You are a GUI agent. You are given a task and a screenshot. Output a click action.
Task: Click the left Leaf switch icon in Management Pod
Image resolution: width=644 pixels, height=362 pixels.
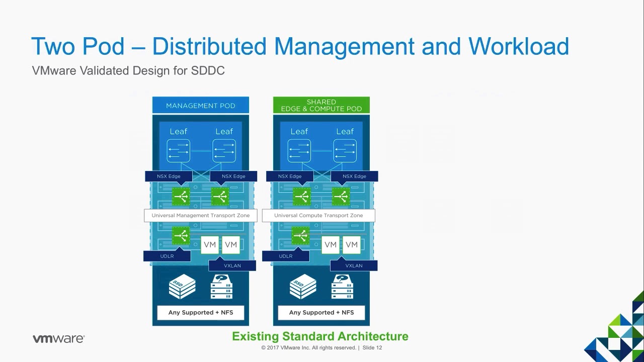pyautogui.click(x=179, y=151)
